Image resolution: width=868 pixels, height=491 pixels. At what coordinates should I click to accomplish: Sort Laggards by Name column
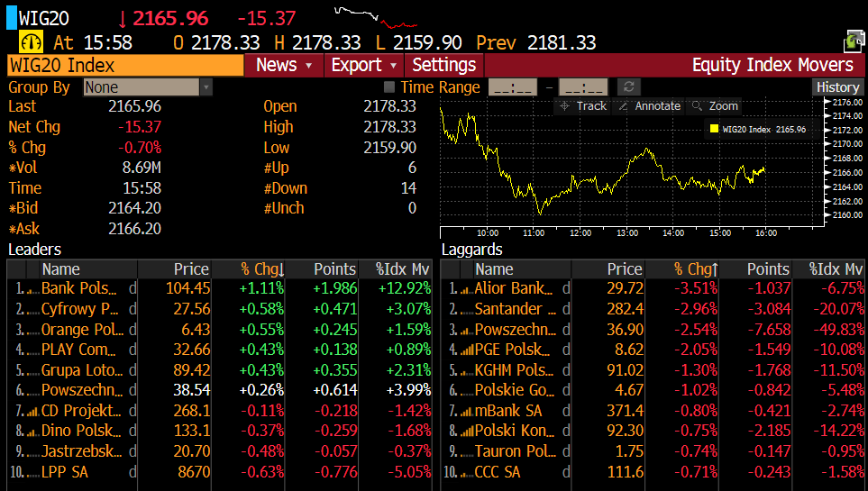tap(522, 269)
